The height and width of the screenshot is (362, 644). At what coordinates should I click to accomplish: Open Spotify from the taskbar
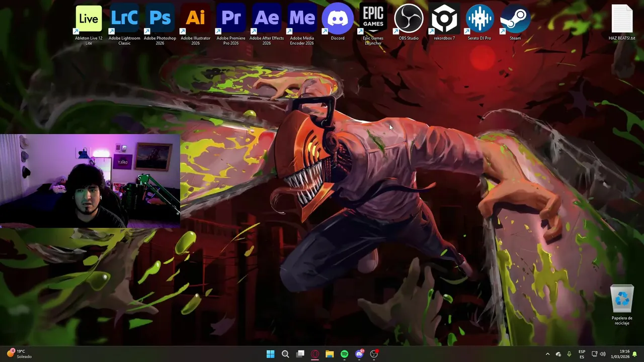pyautogui.click(x=344, y=354)
